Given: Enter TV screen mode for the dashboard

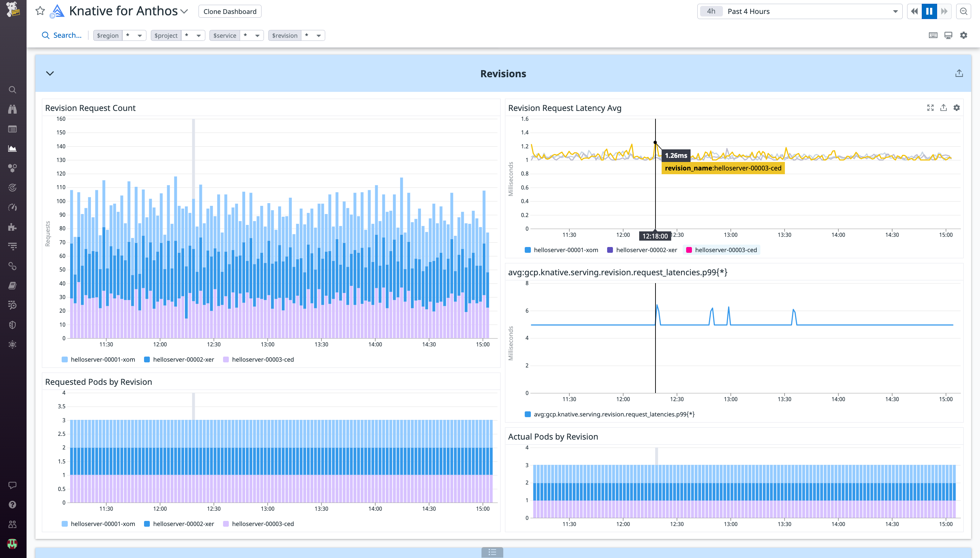Looking at the screenshot, I should tap(948, 35).
